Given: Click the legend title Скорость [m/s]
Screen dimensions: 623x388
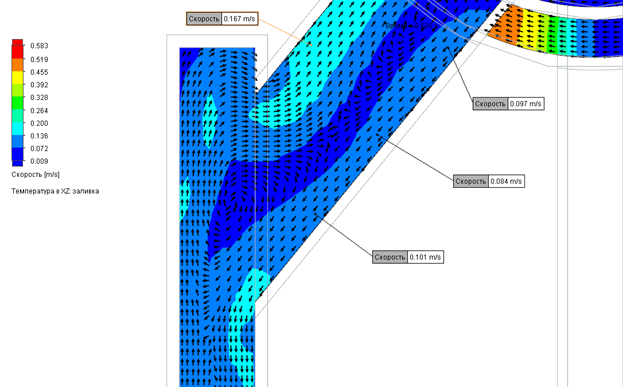Looking at the screenshot, I should [x=36, y=174].
